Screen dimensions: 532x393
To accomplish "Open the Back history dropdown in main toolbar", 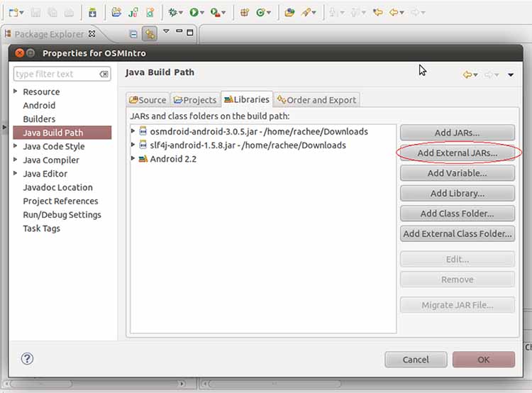I will [401, 13].
